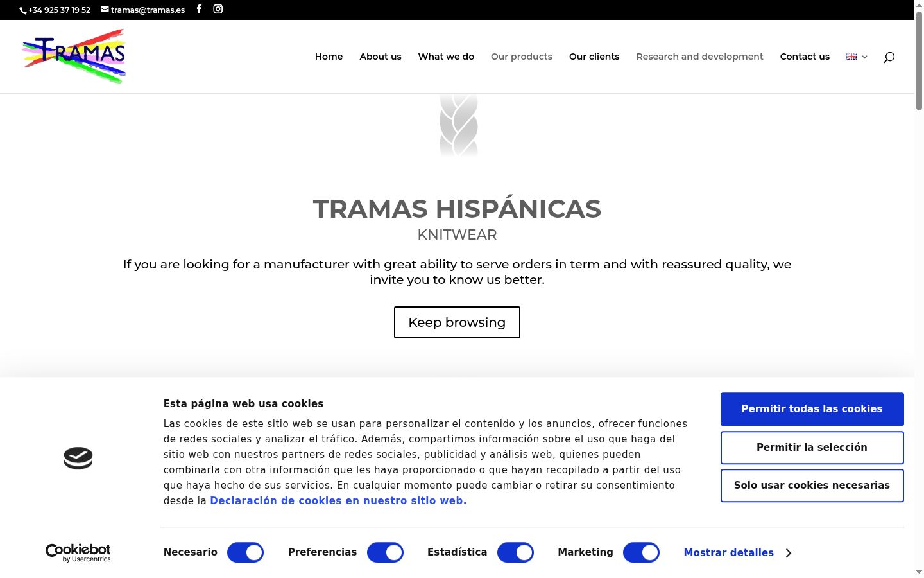
Task: Click the tramas@tramas.es email link
Action: tap(143, 10)
